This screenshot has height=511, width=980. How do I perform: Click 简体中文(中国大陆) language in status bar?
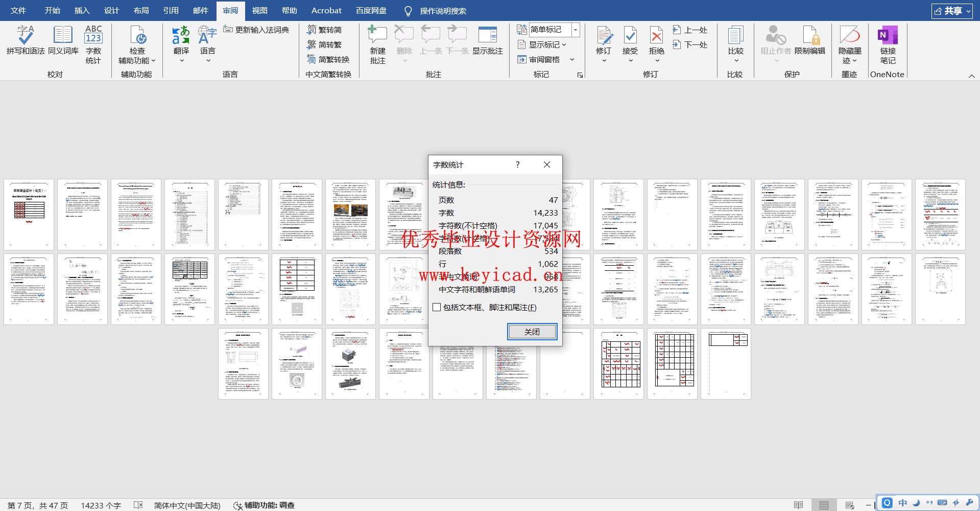[x=187, y=505]
